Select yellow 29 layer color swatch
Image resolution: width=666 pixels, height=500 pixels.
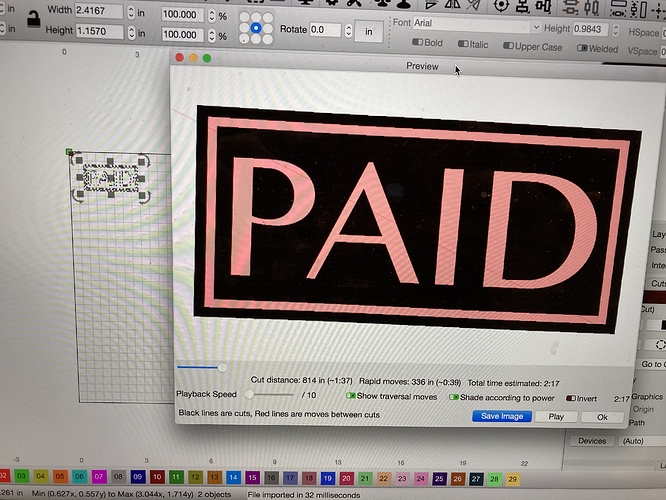pos(513,479)
